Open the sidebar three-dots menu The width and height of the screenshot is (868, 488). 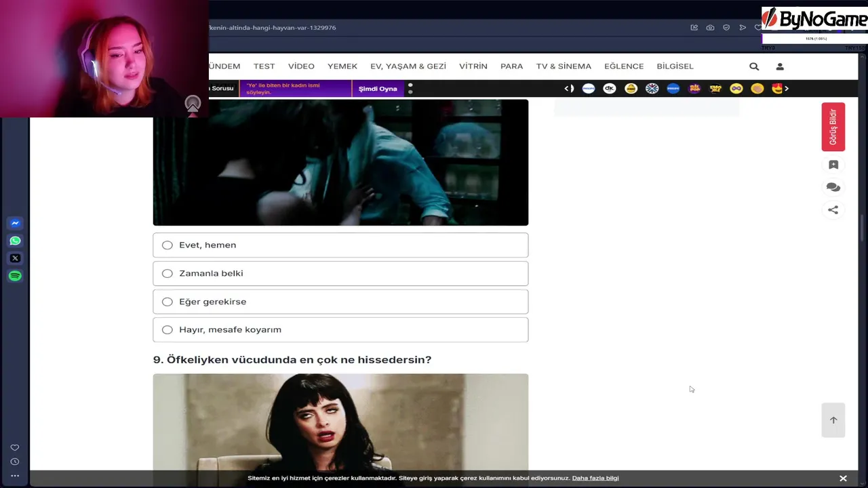point(15,476)
